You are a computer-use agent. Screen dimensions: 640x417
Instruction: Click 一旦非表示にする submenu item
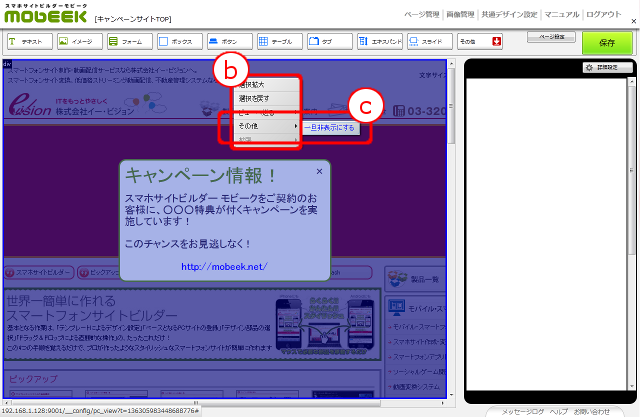tap(330, 128)
